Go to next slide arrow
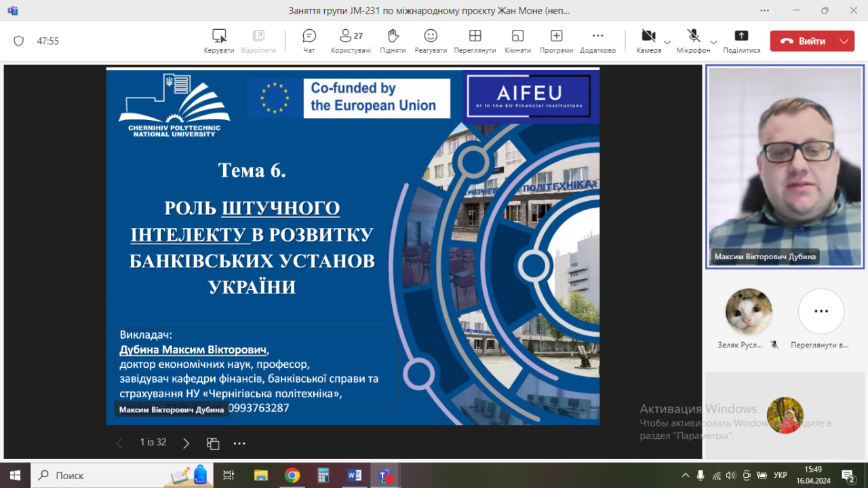This screenshot has height=488, width=868. [186, 443]
